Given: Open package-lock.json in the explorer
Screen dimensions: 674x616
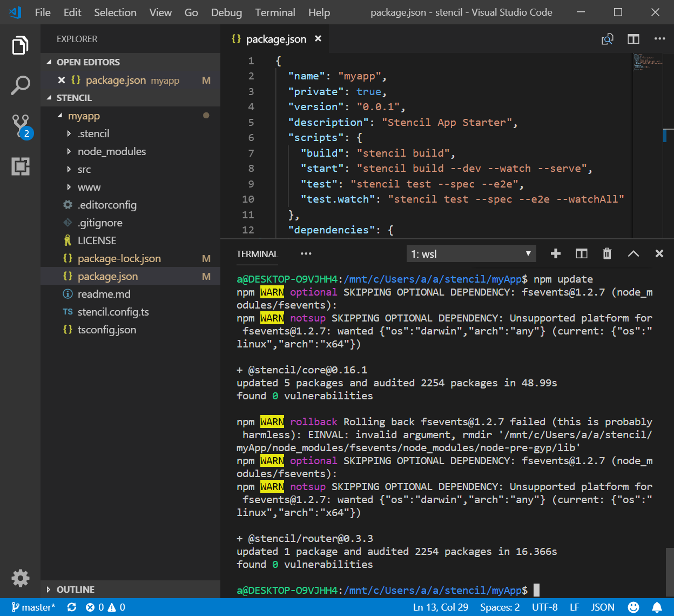Looking at the screenshot, I should [130, 258].
